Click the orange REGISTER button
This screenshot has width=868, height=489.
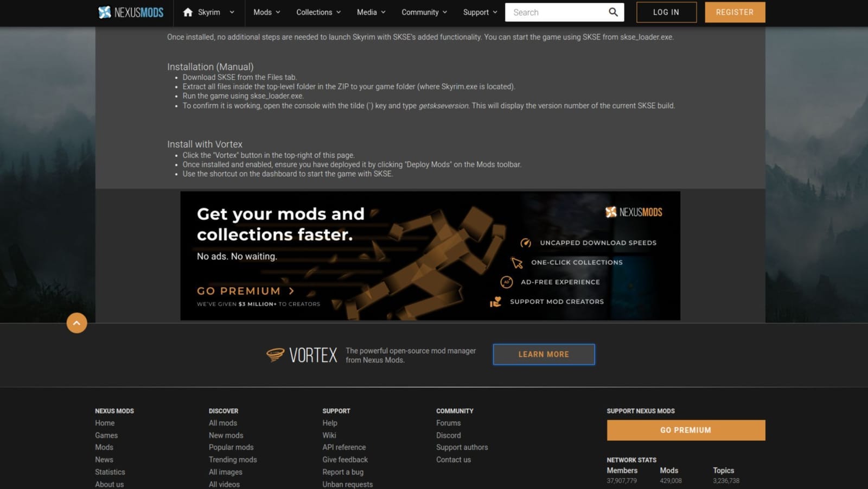point(735,12)
